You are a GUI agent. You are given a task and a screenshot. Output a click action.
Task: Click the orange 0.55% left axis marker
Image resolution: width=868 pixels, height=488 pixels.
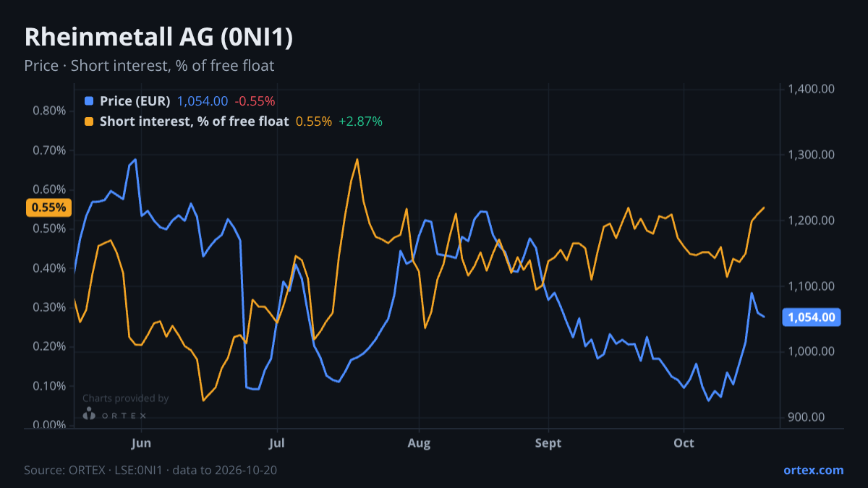(x=49, y=207)
